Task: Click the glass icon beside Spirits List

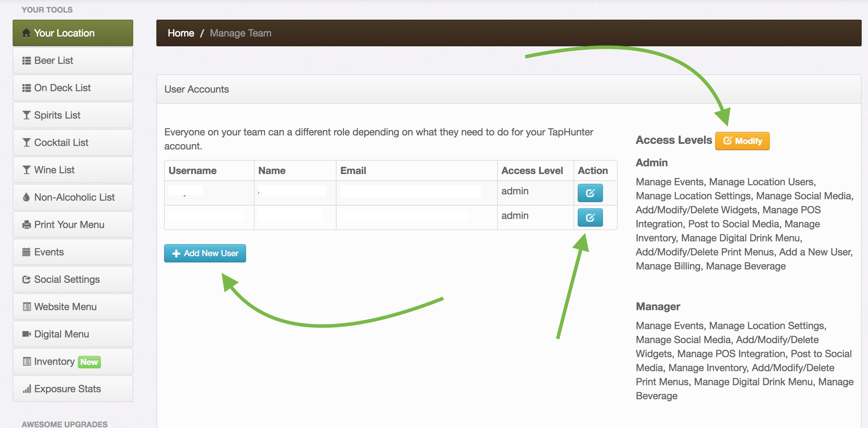Action: coord(26,115)
